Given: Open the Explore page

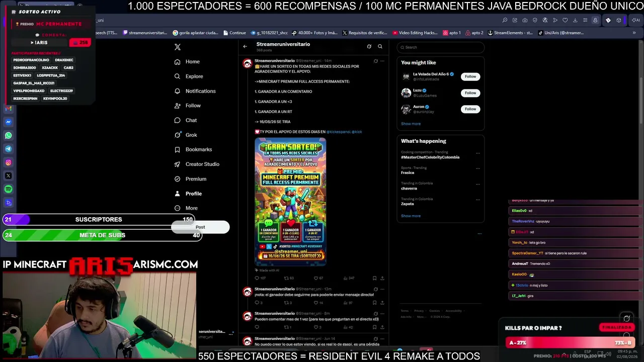Looking at the screenshot, I should click(189, 76).
